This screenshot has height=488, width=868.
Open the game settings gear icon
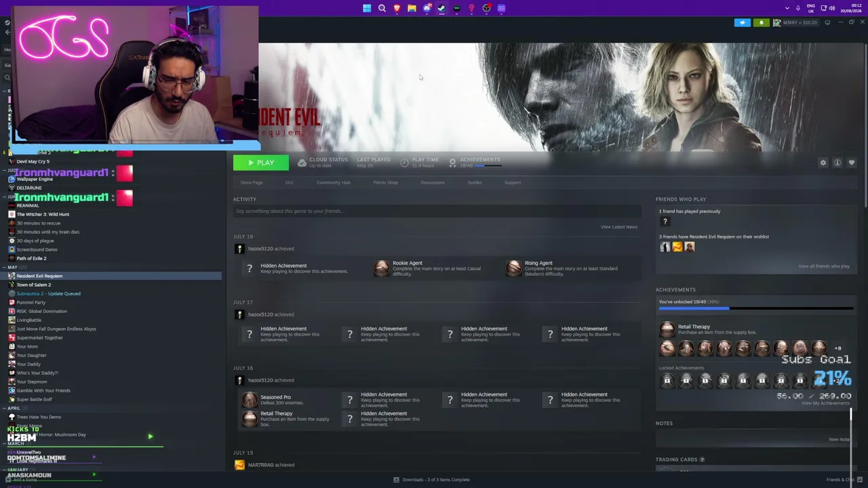point(823,163)
